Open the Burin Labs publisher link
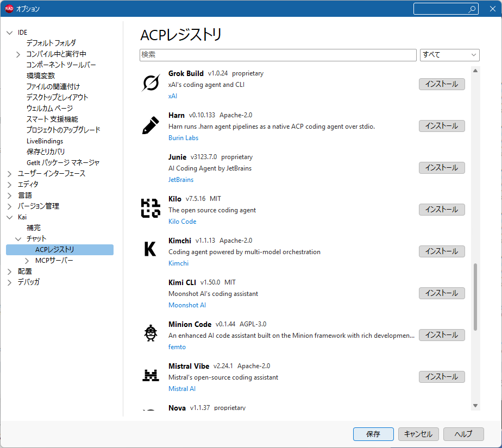 (183, 138)
